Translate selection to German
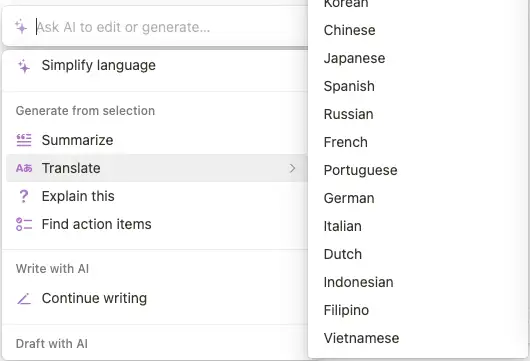Viewport: 530px width, 361px height. pos(349,198)
